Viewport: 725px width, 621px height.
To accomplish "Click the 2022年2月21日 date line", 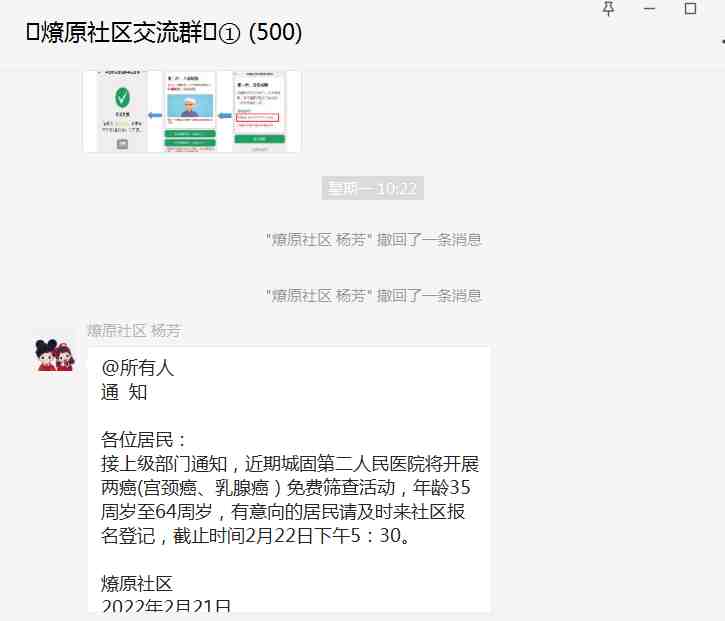I will click(x=166, y=606).
